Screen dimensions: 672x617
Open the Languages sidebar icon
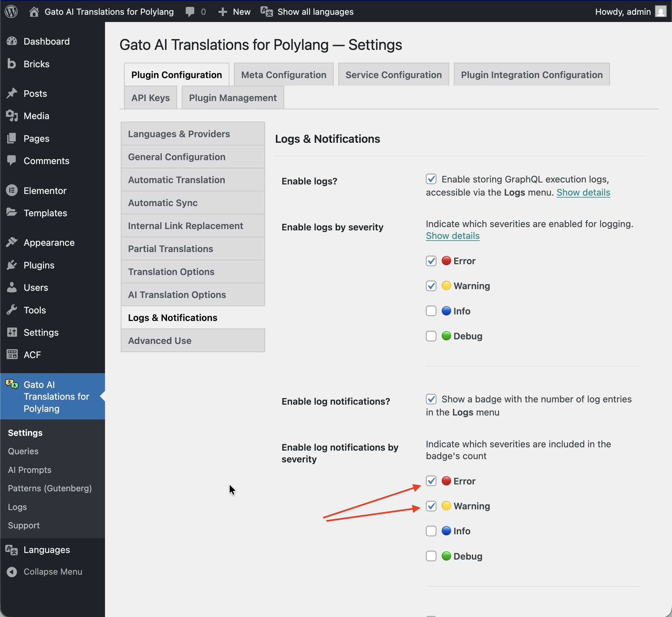point(11,550)
